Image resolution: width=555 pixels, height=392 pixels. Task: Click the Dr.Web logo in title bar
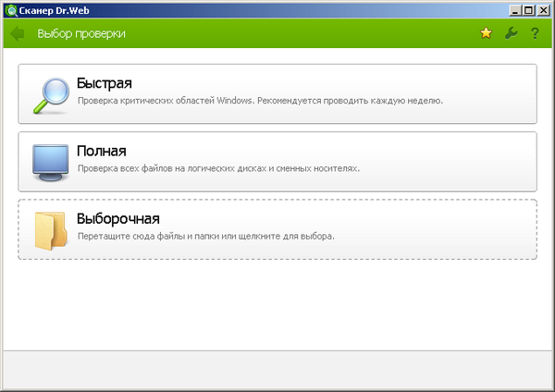pyautogui.click(x=11, y=10)
